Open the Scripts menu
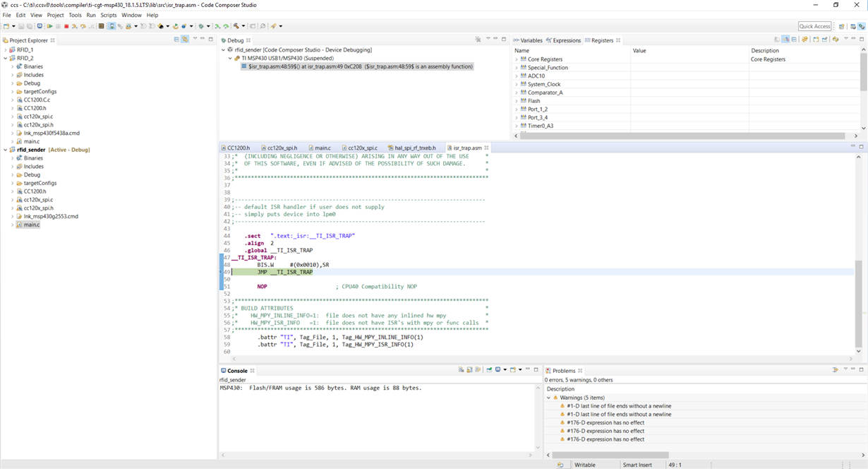The height and width of the screenshot is (469, 868). 109,15
